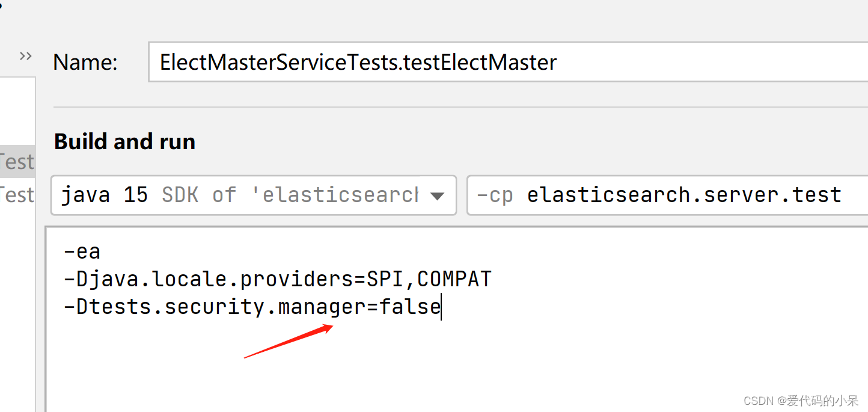This screenshot has width=868, height=412.
Task: Select the highlighted Test item in left list
Action: pyautogui.click(x=17, y=161)
